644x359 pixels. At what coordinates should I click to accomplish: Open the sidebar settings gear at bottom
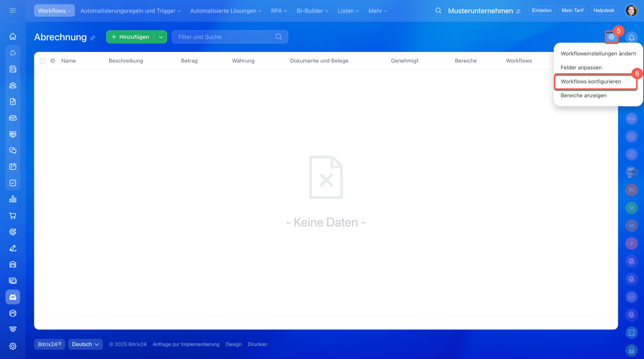coord(13,346)
